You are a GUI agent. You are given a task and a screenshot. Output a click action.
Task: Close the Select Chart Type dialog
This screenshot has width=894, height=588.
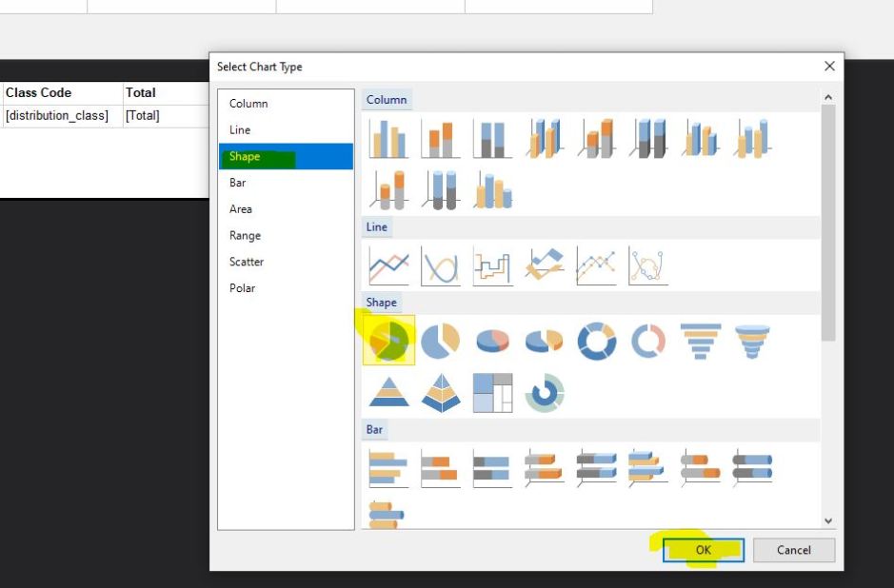point(829,66)
